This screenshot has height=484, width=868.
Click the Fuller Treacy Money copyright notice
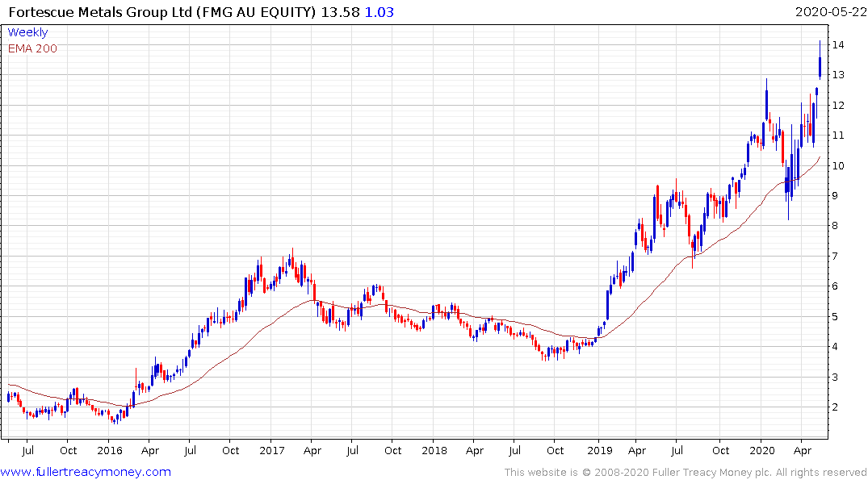[686, 472]
